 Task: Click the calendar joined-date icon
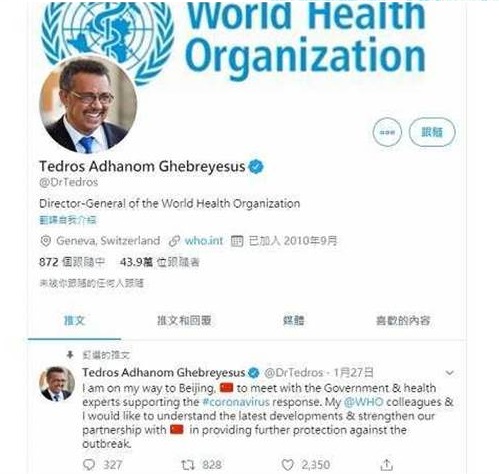[237, 241]
